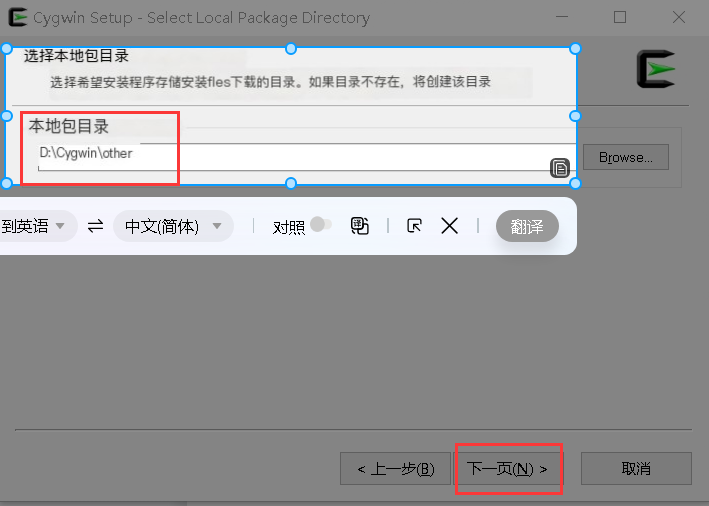Toggle the 对照 comparison switch
The image size is (709, 506).
pyautogui.click(x=321, y=224)
